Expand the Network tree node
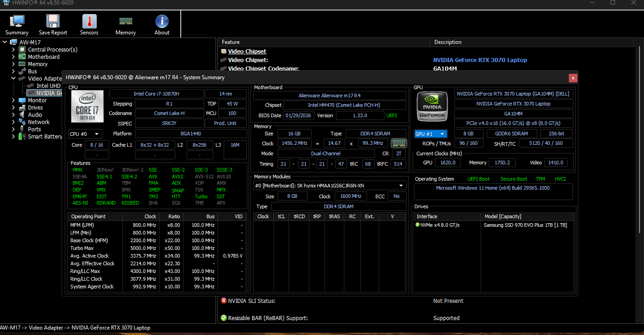 coord(13,122)
